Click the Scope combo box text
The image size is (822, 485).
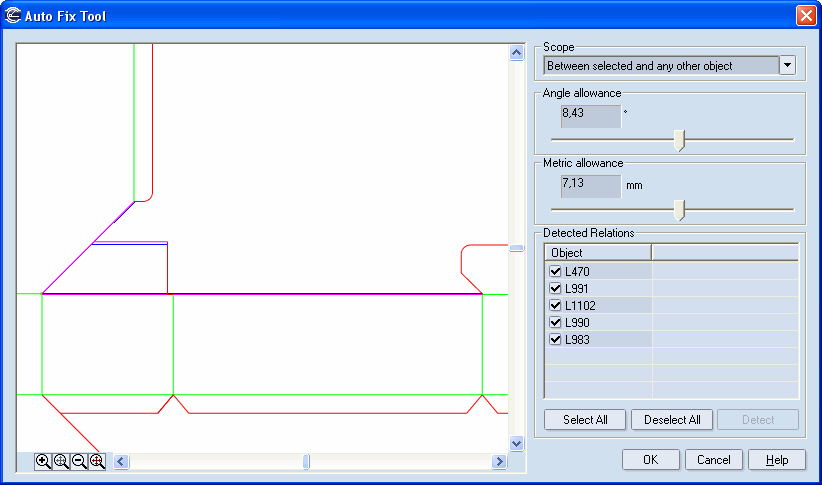(x=660, y=66)
